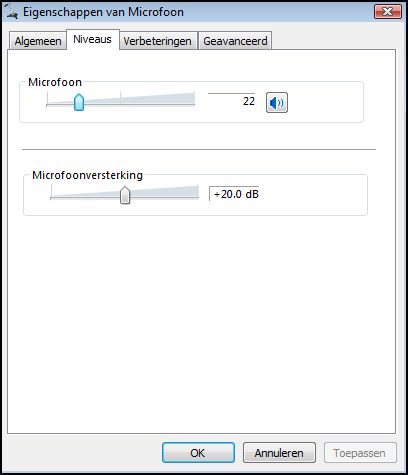
Task: Decrease Microfoonversterking by clicking track before handle
Action: 85,198
